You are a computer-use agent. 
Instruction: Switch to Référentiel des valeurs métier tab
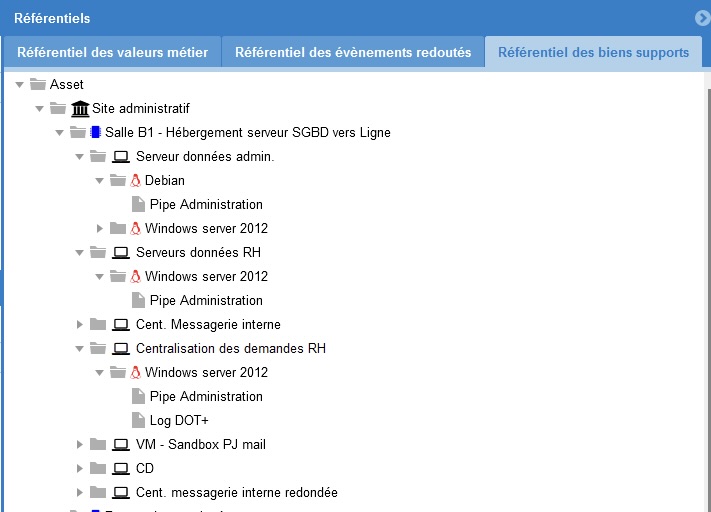(x=111, y=52)
